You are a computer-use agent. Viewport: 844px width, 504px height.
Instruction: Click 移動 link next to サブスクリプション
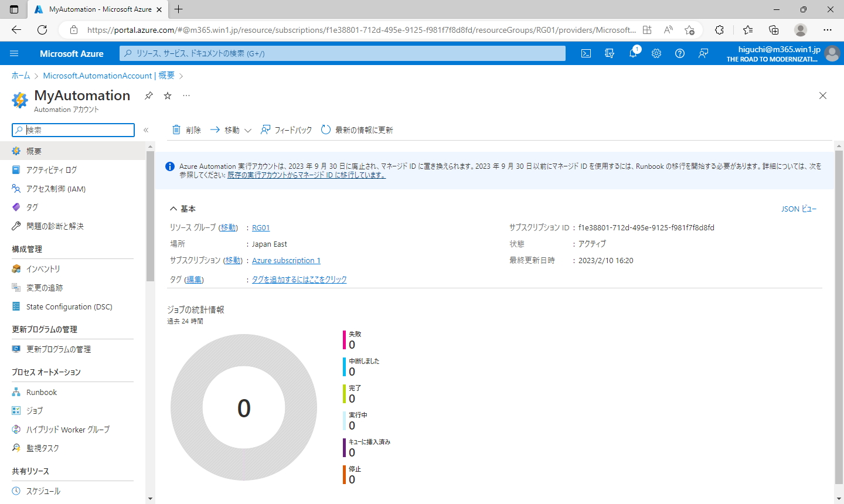tap(233, 261)
